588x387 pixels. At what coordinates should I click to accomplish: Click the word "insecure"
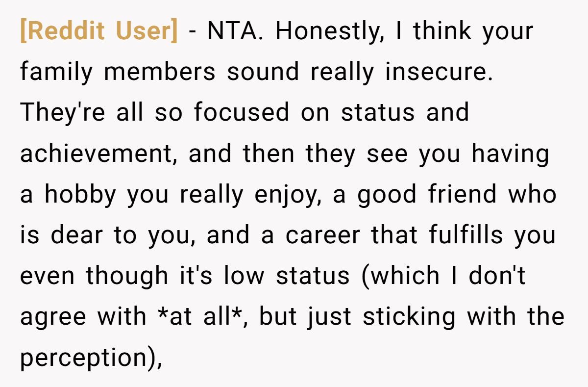point(438,73)
